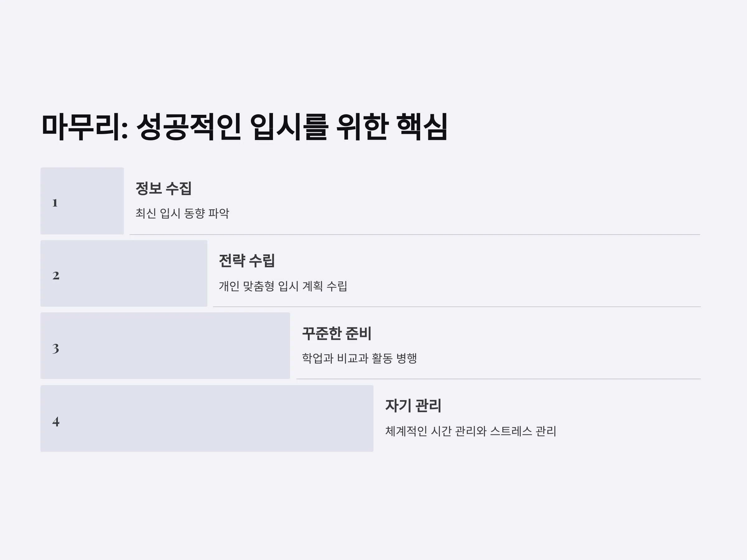Click the text '체계적인 시간 관리와 스트레스 관리'
This screenshot has width=747, height=560.
click(x=471, y=431)
